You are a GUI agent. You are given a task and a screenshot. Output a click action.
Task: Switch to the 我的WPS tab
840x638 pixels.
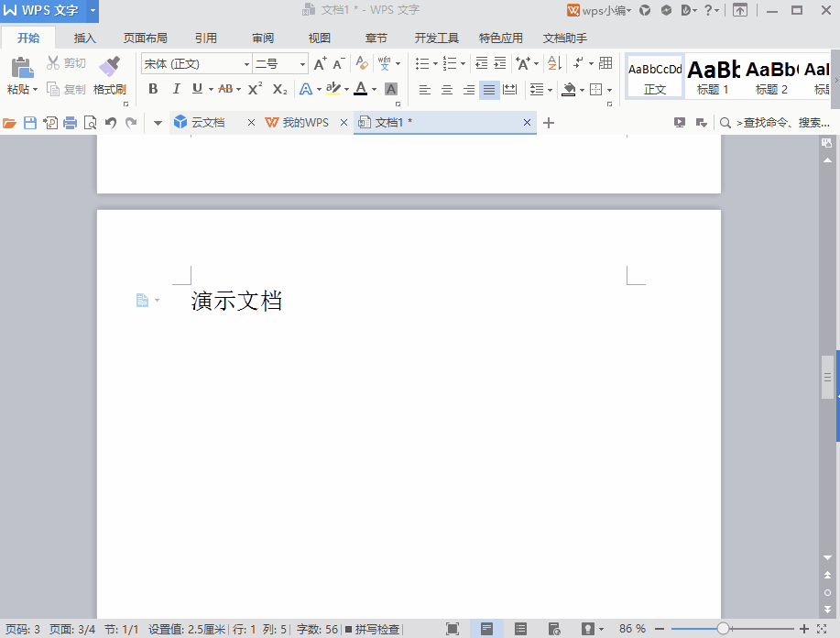(303, 122)
